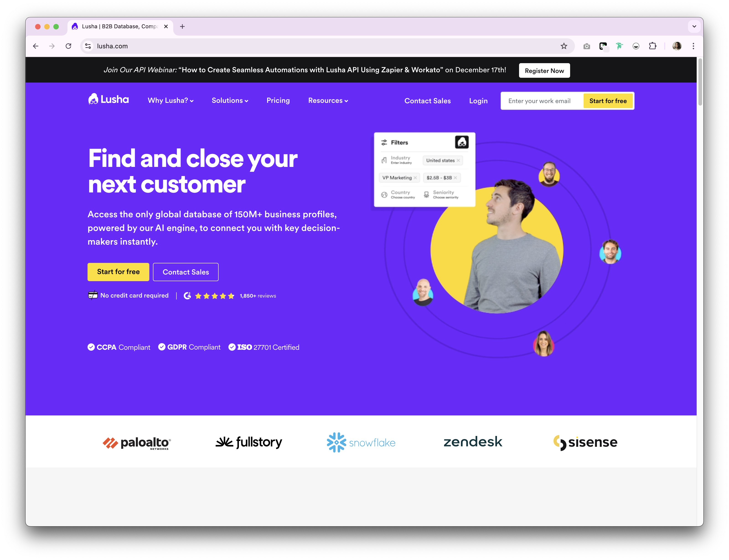This screenshot has width=729, height=560.
Task: Expand the Solutions dropdown menu
Action: 230,101
